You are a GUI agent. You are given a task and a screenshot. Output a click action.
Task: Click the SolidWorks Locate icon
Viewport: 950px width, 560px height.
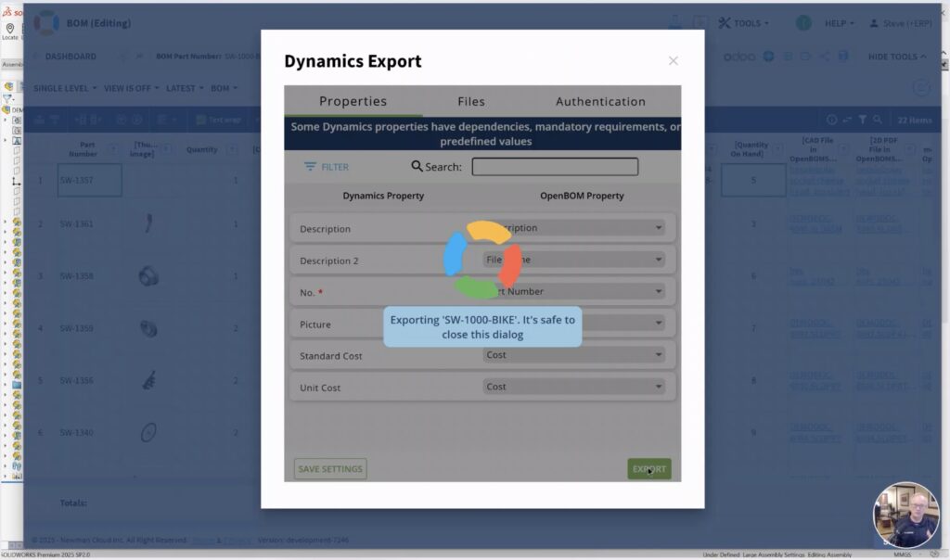[10, 31]
